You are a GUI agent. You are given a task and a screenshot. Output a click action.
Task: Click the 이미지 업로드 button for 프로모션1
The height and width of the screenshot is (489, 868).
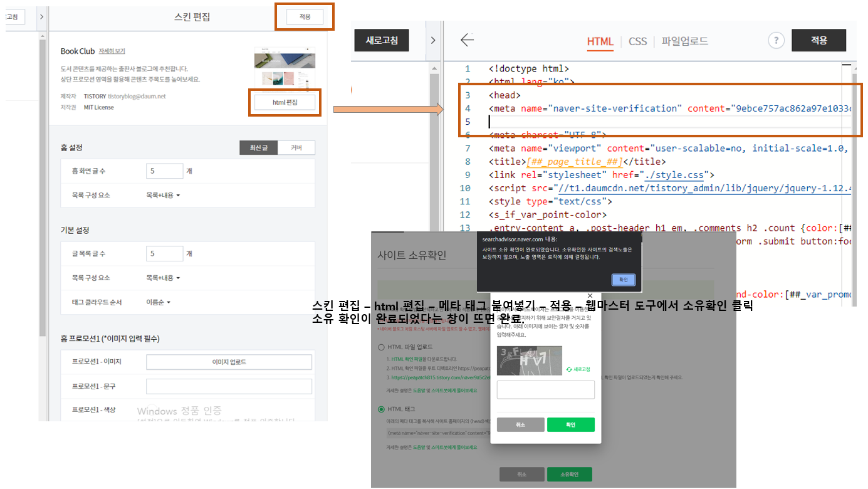[229, 362]
